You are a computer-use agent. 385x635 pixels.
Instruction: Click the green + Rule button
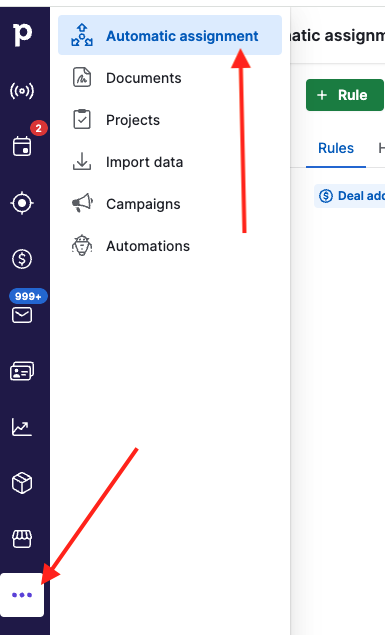tap(345, 95)
